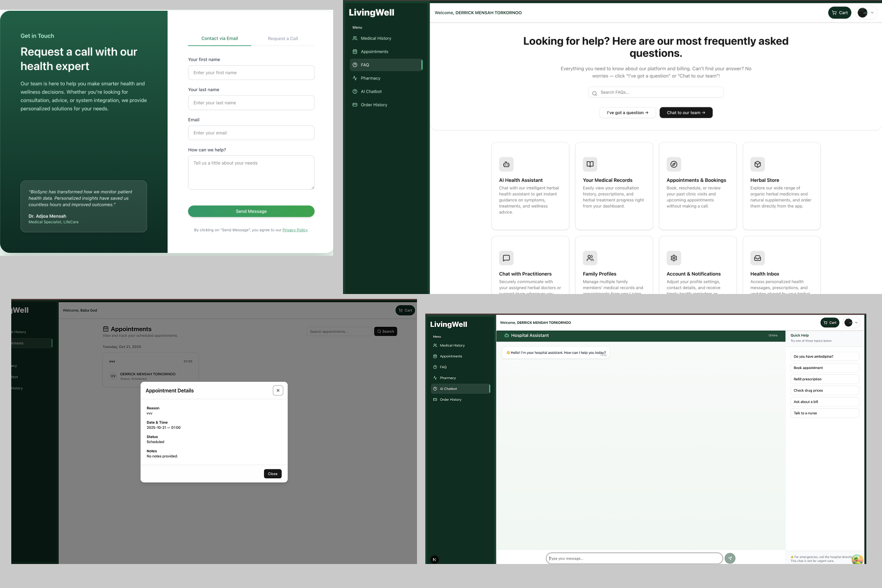Screen dimensions: 882x588
Task: Open the Privacy Policy link
Action: (x=295, y=230)
